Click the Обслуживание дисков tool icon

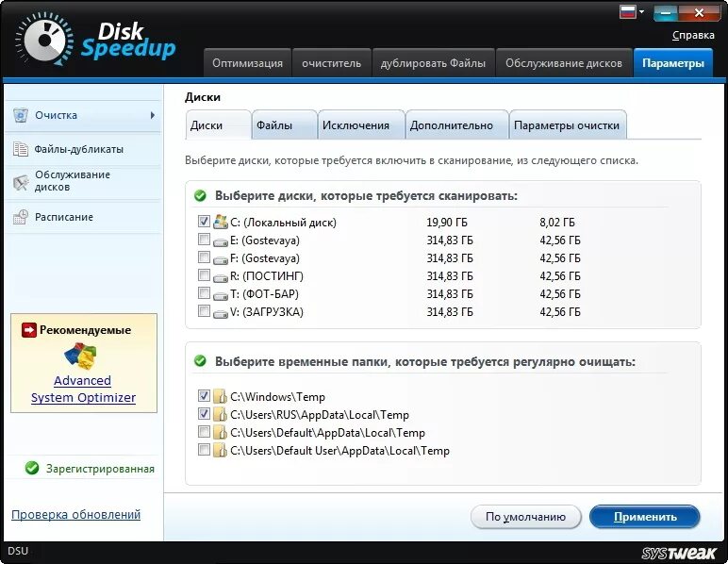coord(21,182)
